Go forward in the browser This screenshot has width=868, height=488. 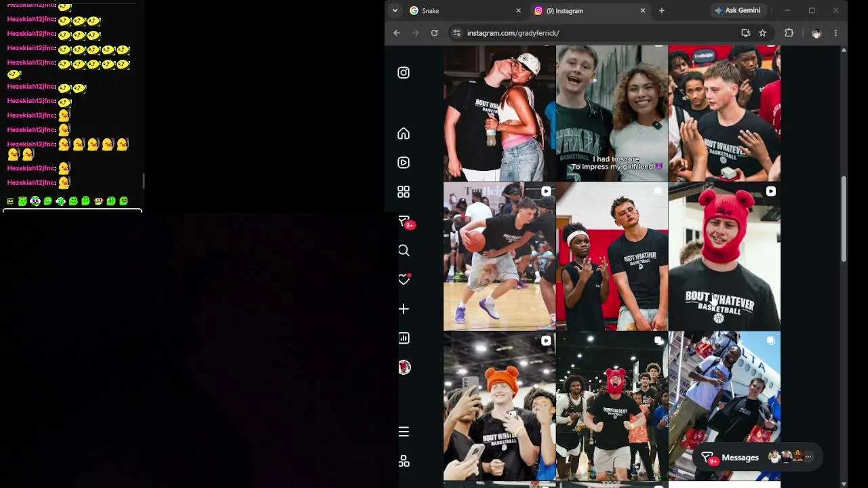pyautogui.click(x=415, y=33)
